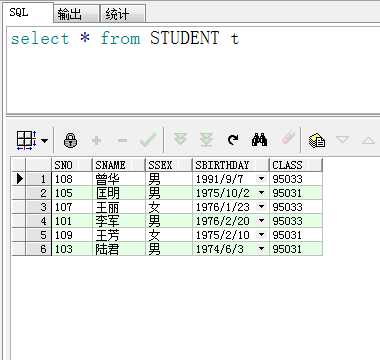Click the select keyword in the query
This screenshot has width=380, height=360.
(x=40, y=38)
